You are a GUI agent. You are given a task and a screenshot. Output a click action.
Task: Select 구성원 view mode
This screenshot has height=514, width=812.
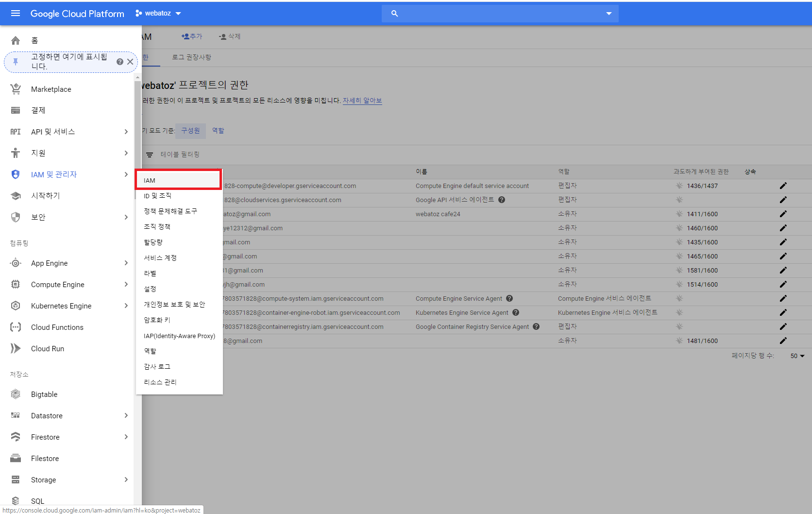point(190,131)
